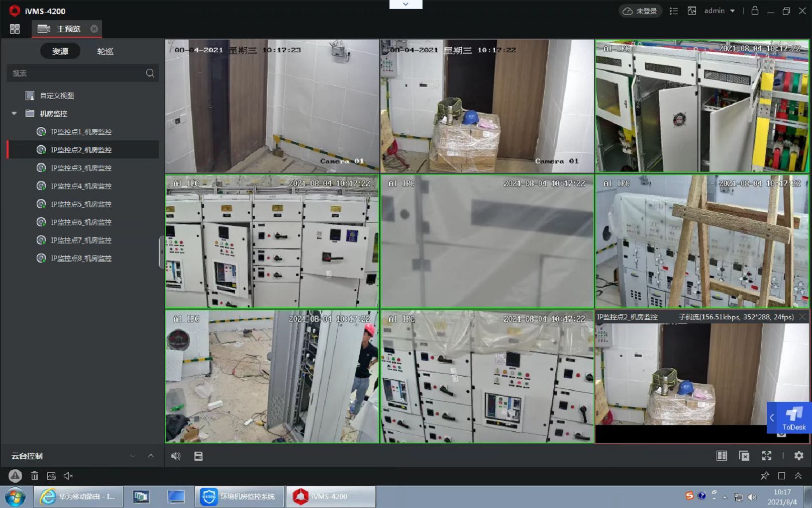
Task: Click the alarm warning triangle icon
Action: [15, 476]
